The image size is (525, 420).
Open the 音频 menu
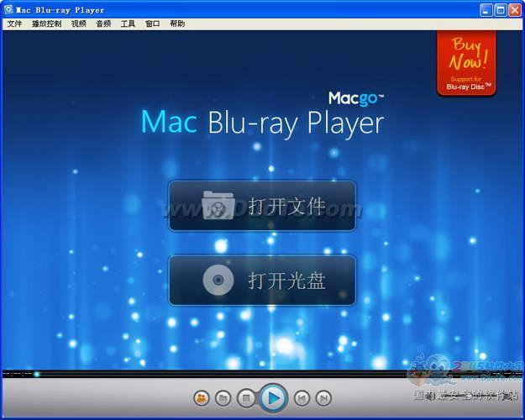pos(103,24)
